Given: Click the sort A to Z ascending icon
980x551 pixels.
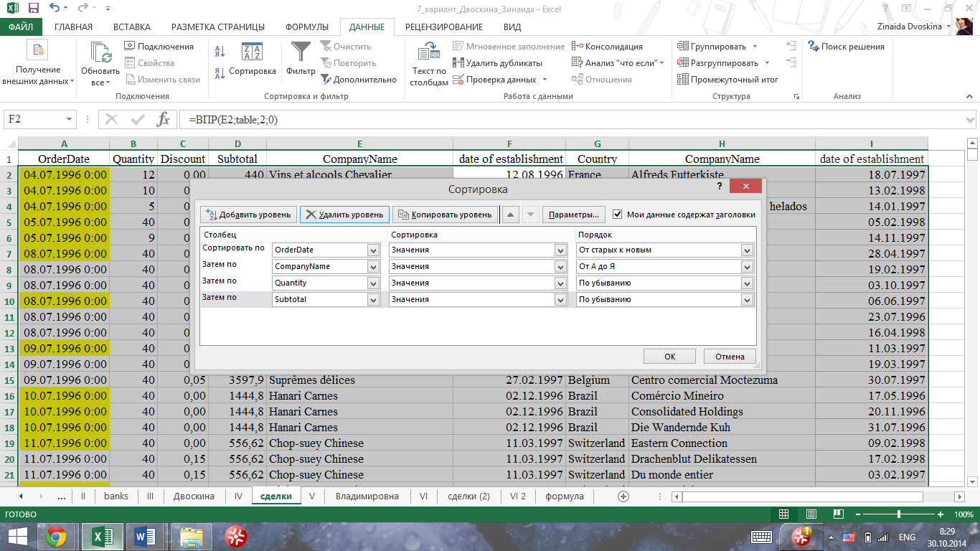Looking at the screenshot, I should (220, 52).
